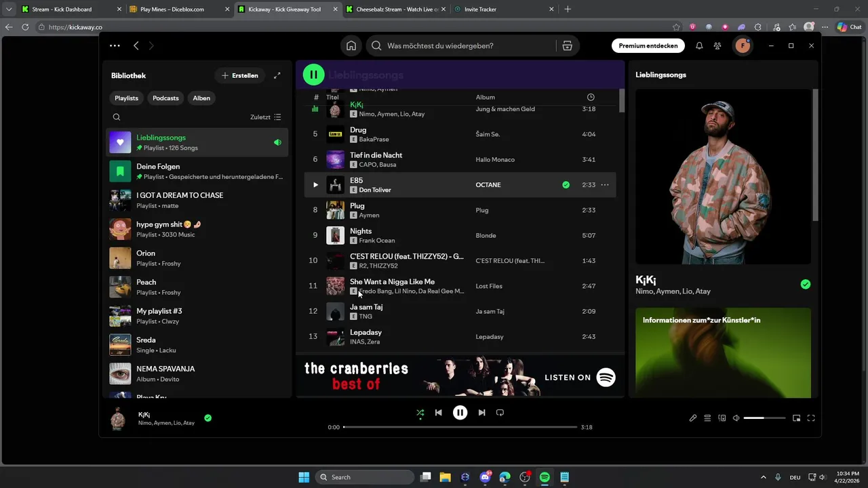Viewport: 868px width, 488px height.
Task: Open the Erstellen create menu
Action: pyautogui.click(x=240, y=75)
